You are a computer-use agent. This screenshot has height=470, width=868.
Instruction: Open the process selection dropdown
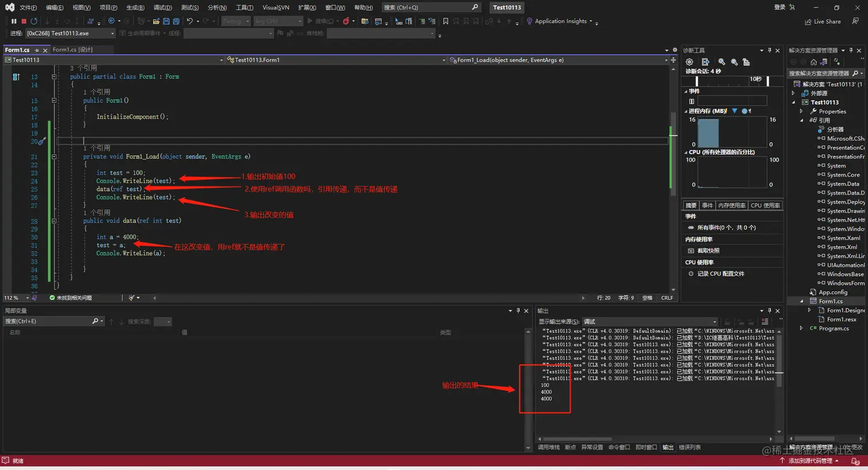[x=113, y=33]
